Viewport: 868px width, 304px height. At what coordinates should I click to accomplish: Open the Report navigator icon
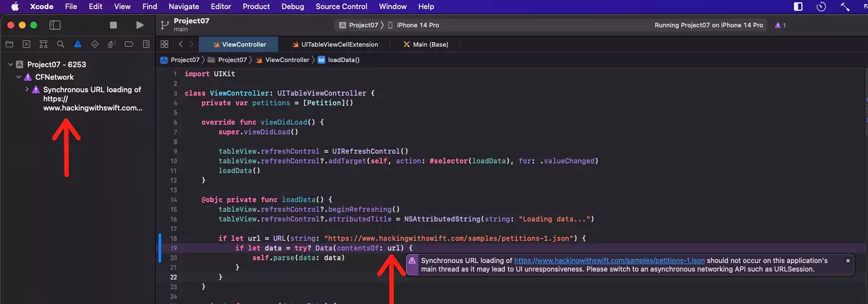(146, 44)
